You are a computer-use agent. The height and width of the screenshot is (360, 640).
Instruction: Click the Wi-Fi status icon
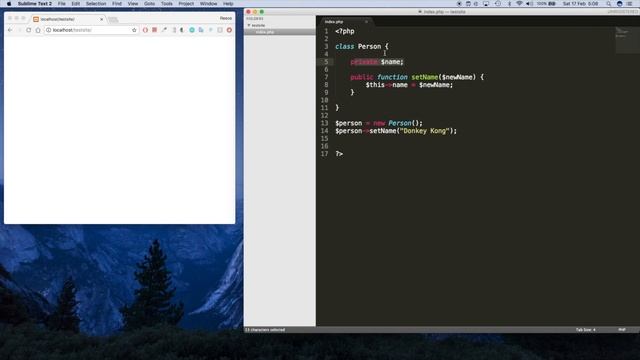click(519, 4)
